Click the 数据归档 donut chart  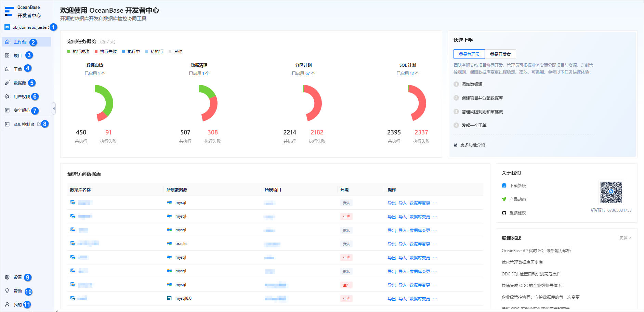tap(104, 103)
